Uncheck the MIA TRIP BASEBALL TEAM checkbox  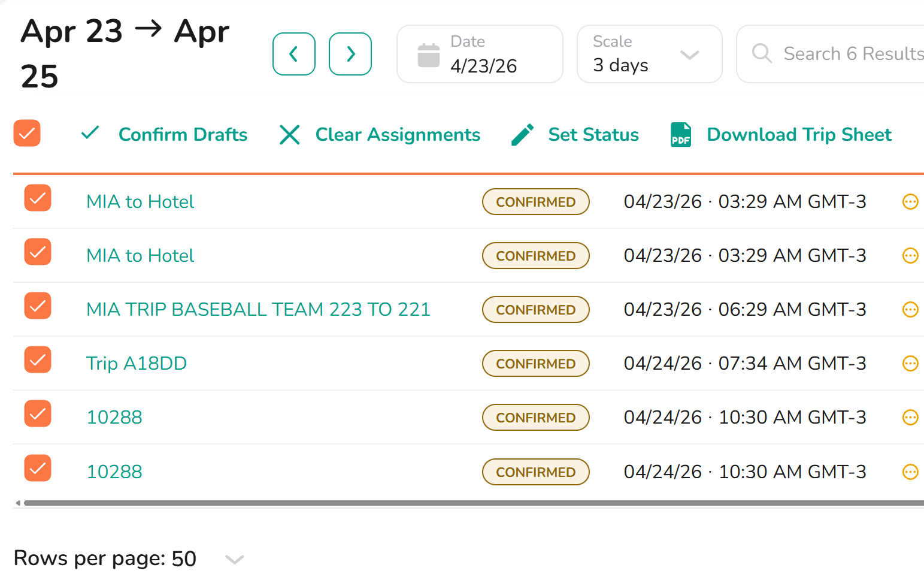pos(38,306)
